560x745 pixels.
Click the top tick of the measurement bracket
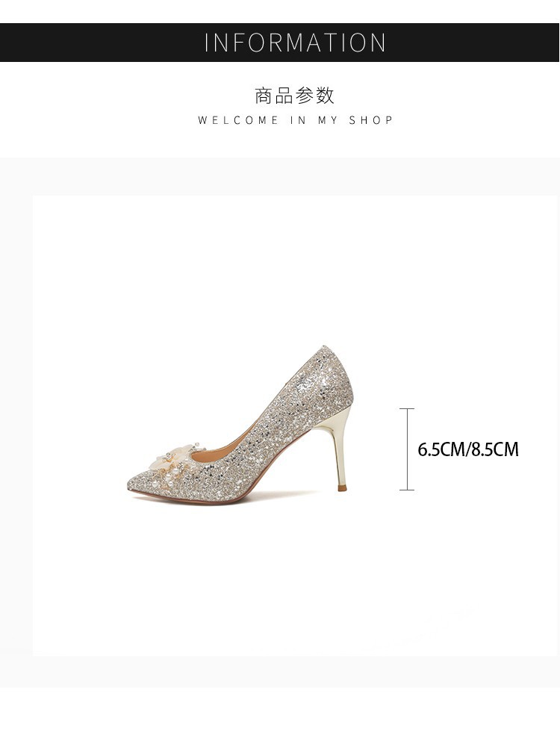pos(407,408)
